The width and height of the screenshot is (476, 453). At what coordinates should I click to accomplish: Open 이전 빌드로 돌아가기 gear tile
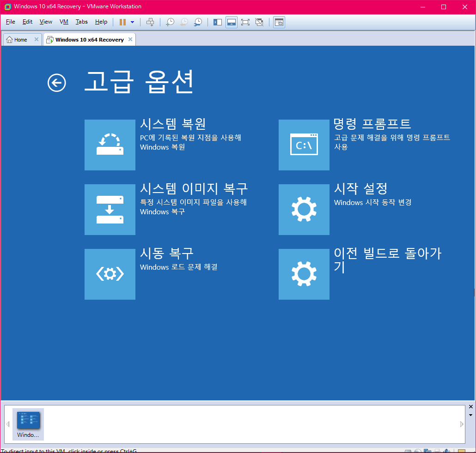(x=304, y=274)
